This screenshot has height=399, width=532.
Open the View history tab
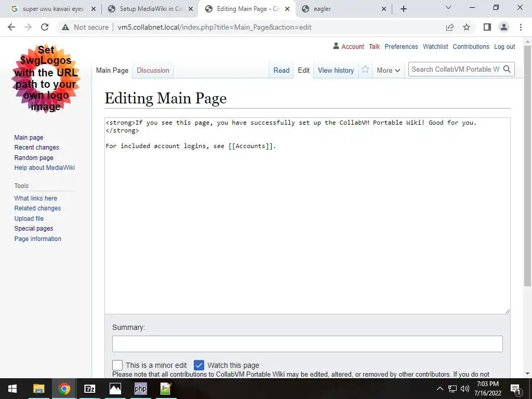pos(336,70)
